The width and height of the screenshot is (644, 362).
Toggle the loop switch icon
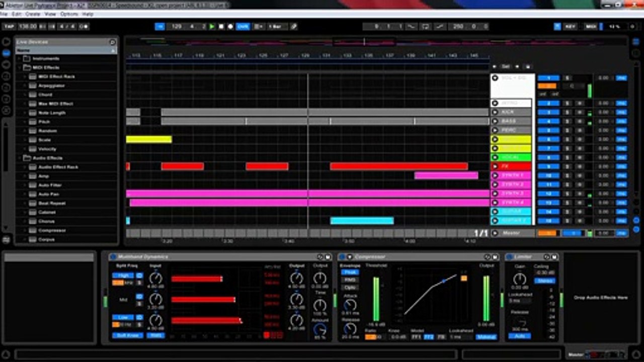click(426, 27)
